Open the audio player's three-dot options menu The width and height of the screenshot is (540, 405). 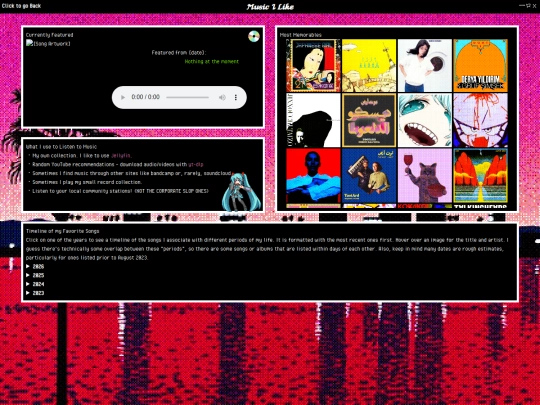[x=236, y=97]
